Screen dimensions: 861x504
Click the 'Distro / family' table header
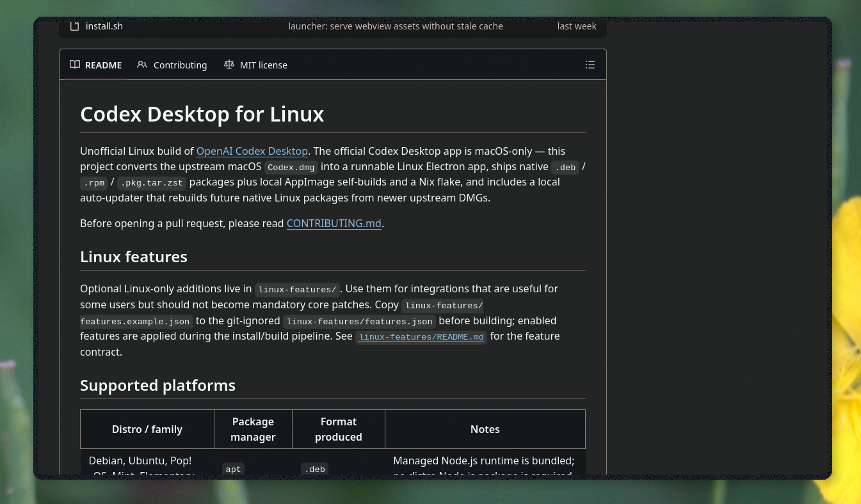[147, 429]
